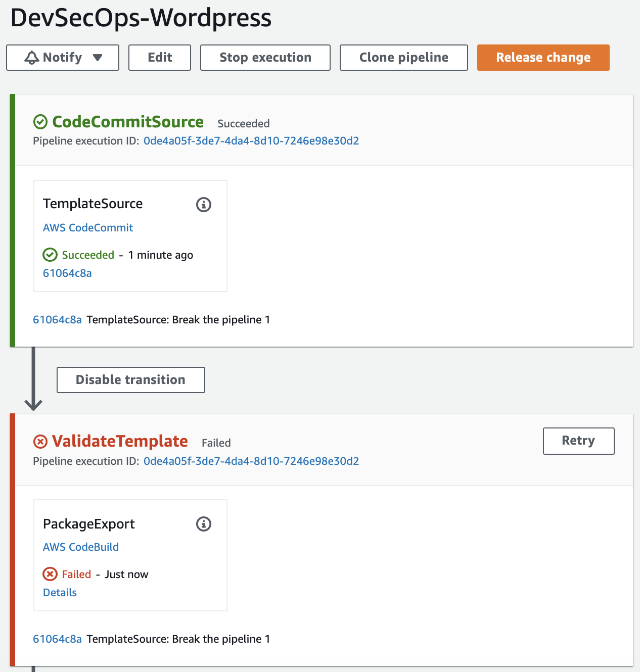Open the AWS CodeBuild provider link

tap(81, 547)
